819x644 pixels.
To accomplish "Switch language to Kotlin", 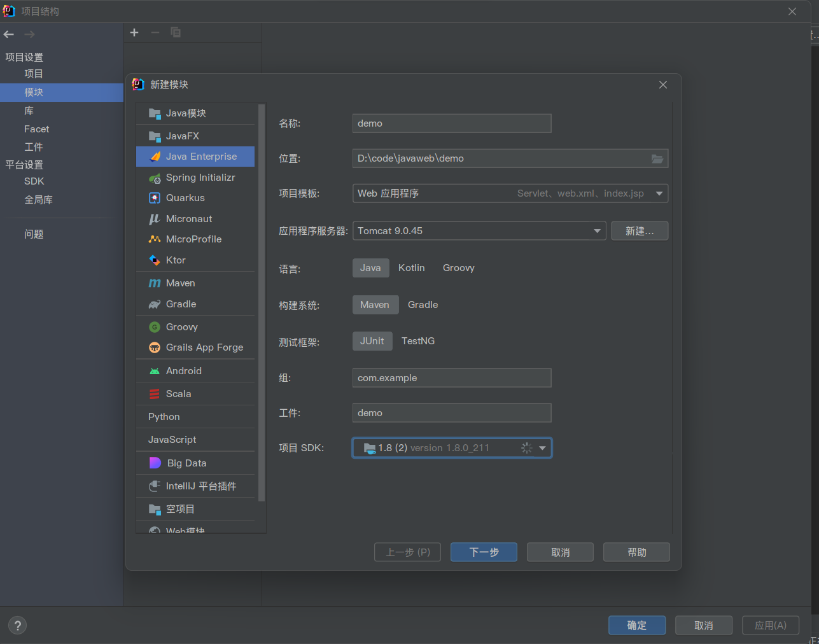I will [411, 268].
